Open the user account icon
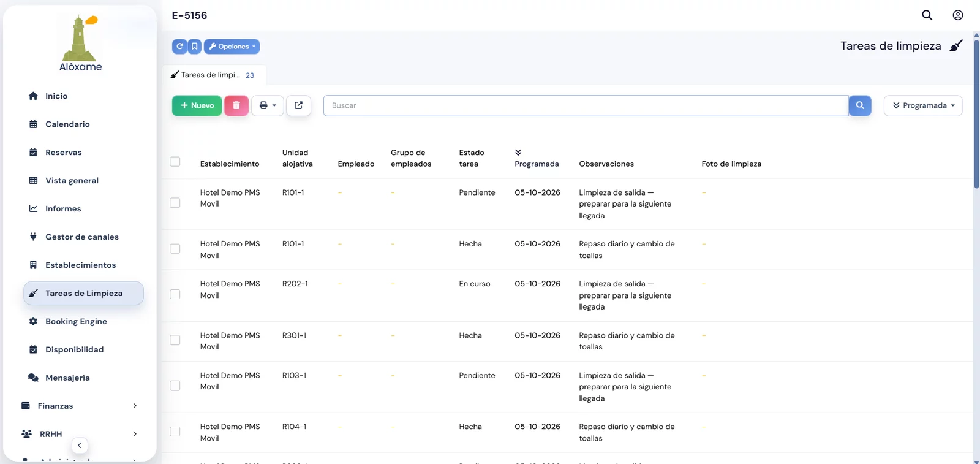Image resolution: width=980 pixels, height=464 pixels. 958,15
